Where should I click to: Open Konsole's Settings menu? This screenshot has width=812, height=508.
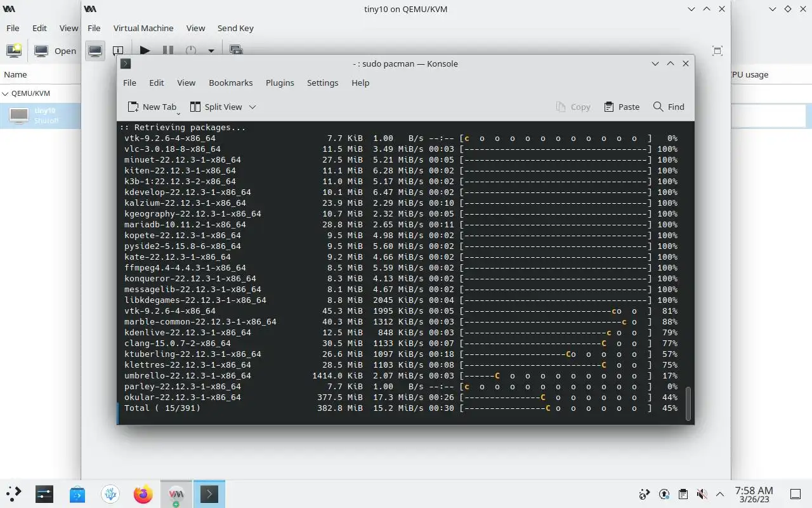(x=322, y=83)
